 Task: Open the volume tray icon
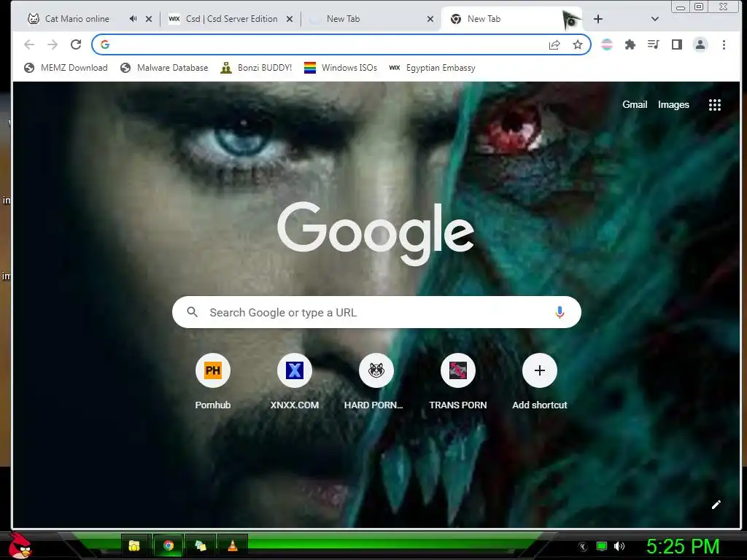(x=619, y=546)
